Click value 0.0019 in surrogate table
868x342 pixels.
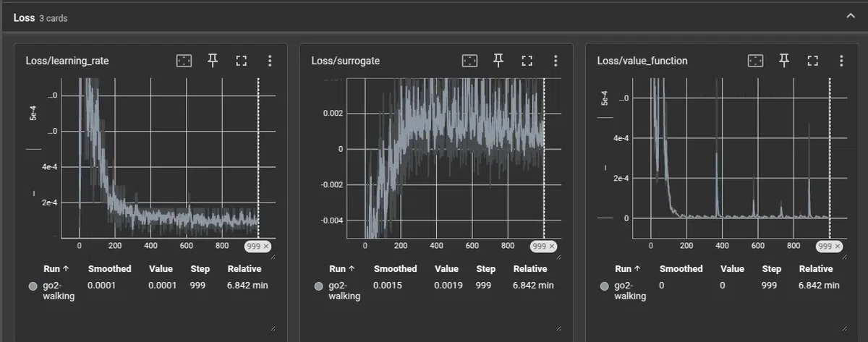(x=448, y=286)
